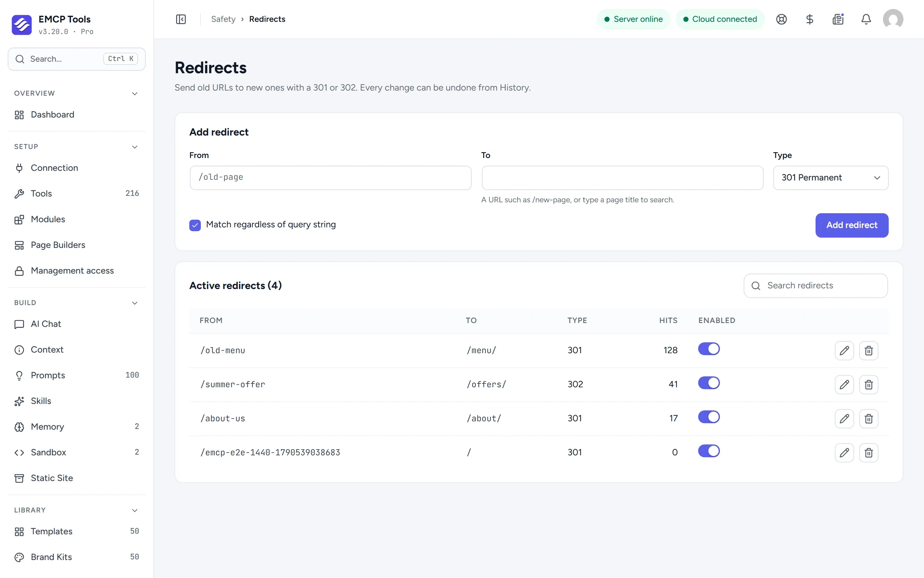The image size is (924, 578).
Task: Open Dashboard in the sidebar
Action: pyautogui.click(x=76, y=115)
